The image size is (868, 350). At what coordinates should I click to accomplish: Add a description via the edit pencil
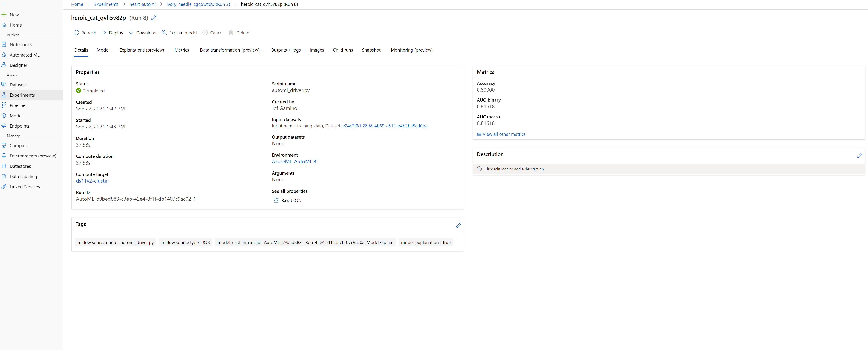pos(860,156)
